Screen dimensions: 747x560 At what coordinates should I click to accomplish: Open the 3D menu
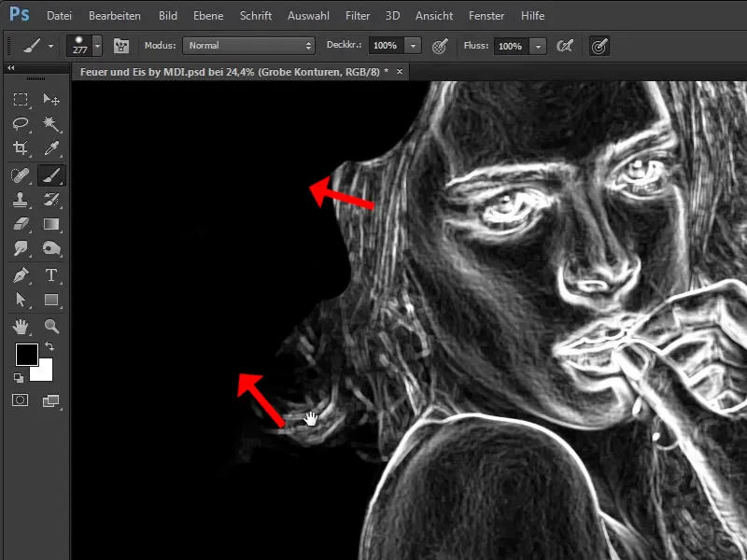click(392, 16)
